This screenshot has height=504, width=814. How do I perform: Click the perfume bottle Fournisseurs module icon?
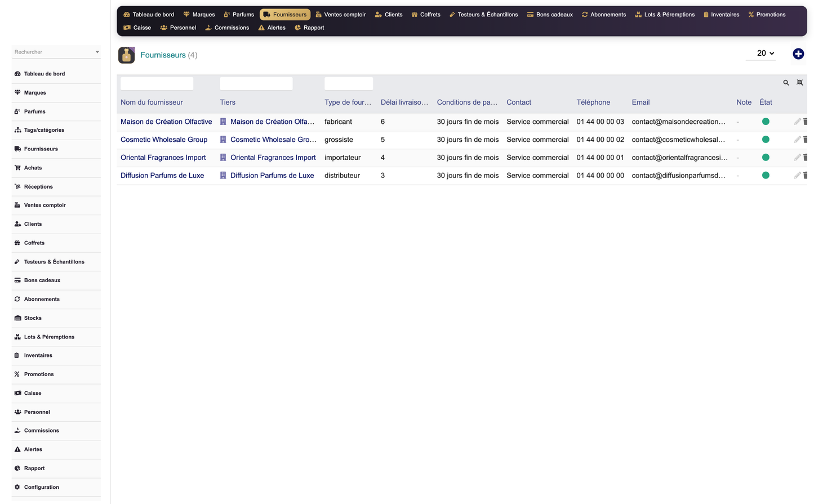127,55
